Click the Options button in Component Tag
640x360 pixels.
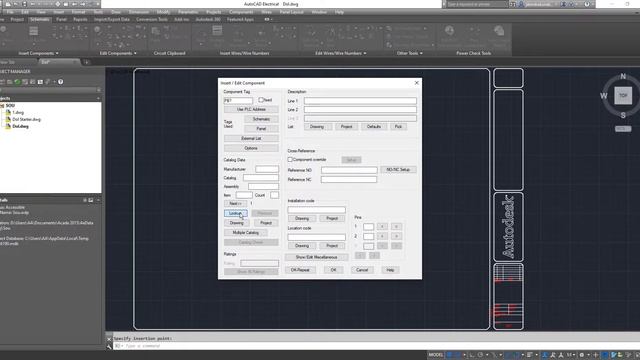coord(251,148)
